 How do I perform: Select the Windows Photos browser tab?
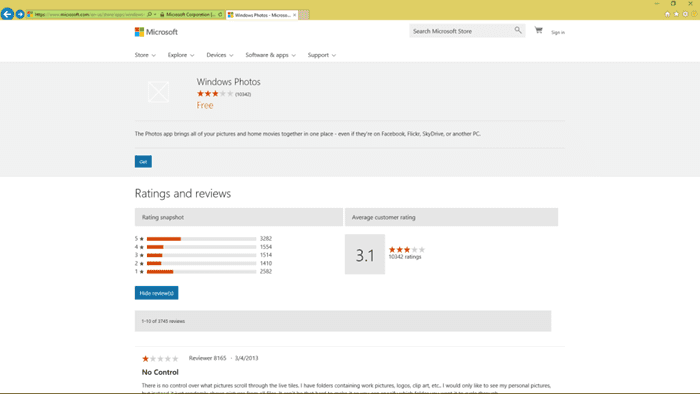tap(262, 15)
